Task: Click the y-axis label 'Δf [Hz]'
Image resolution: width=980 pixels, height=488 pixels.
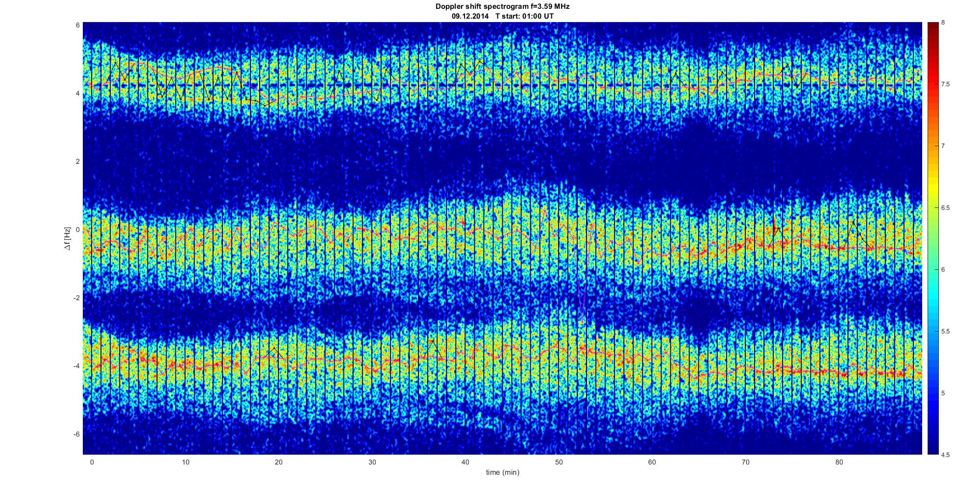Action: click(x=67, y=238)
